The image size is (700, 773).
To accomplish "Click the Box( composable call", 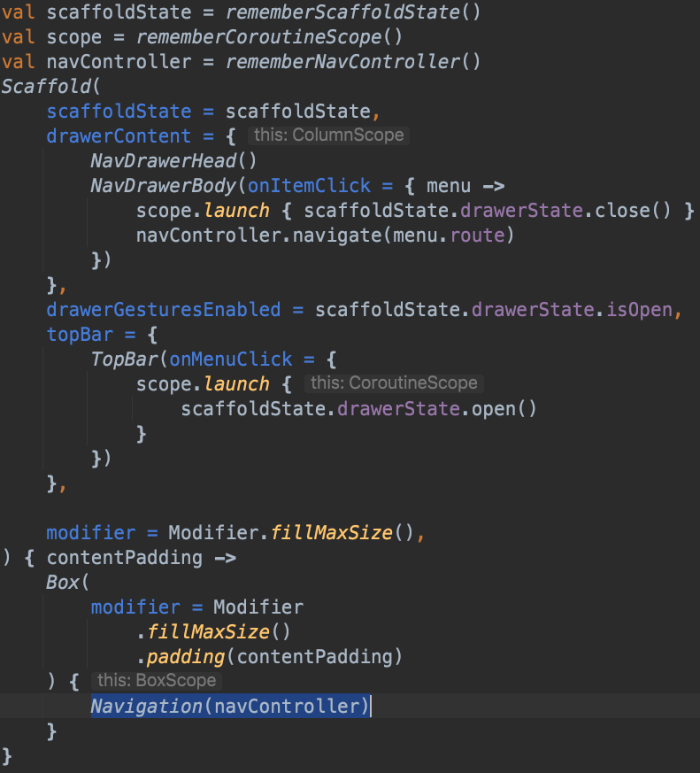I will point(67,583).
